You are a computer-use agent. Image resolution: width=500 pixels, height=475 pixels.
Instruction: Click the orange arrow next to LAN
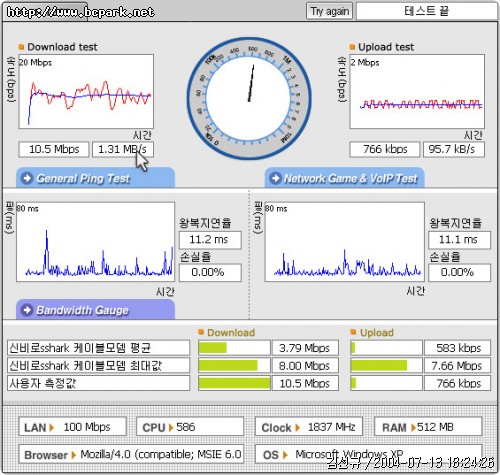52,428
